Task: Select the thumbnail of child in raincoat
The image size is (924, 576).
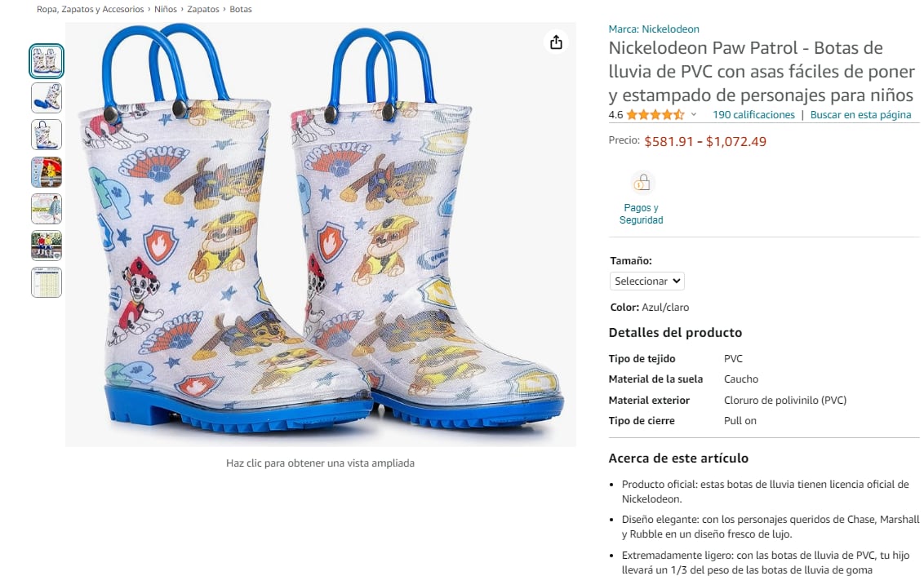Action: [x=47, y=209]
